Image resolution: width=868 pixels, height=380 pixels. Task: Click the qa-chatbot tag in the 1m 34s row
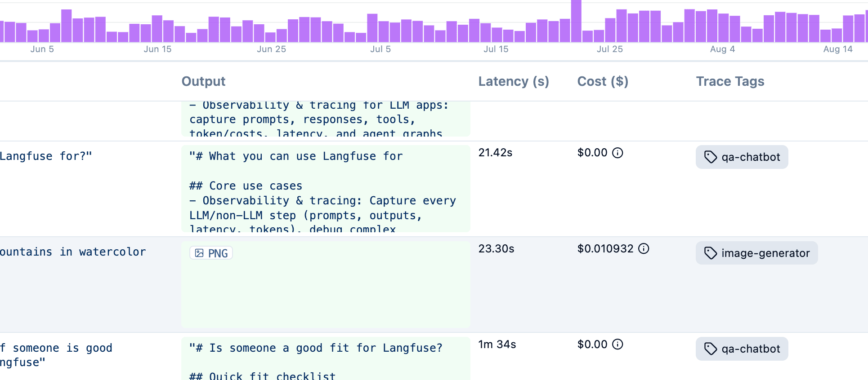(x=742, y=349)
